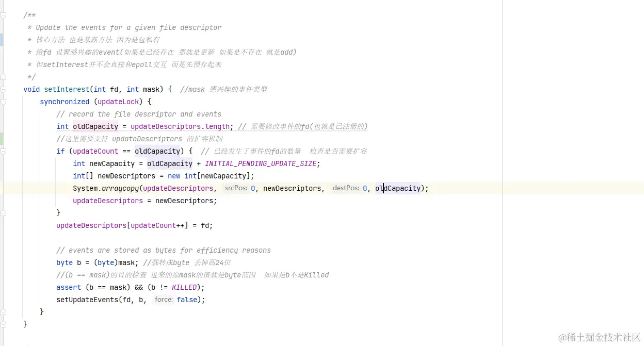Click the void keyword before setInterest

pos(31,89)
